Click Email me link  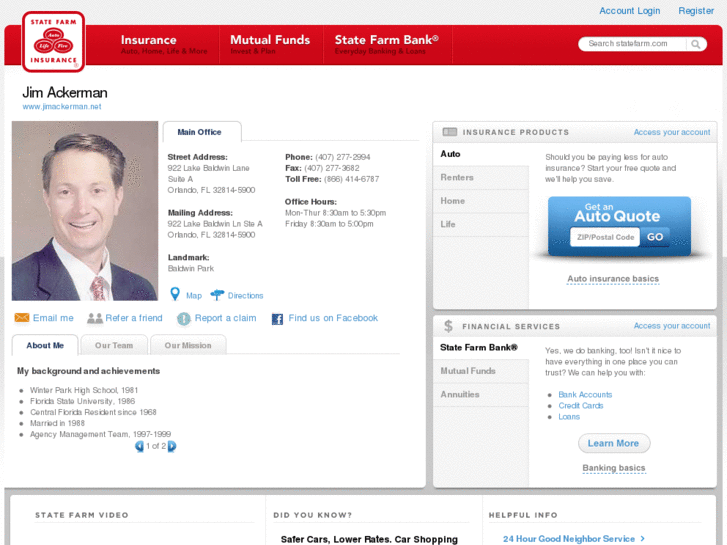tap(53, 318)
